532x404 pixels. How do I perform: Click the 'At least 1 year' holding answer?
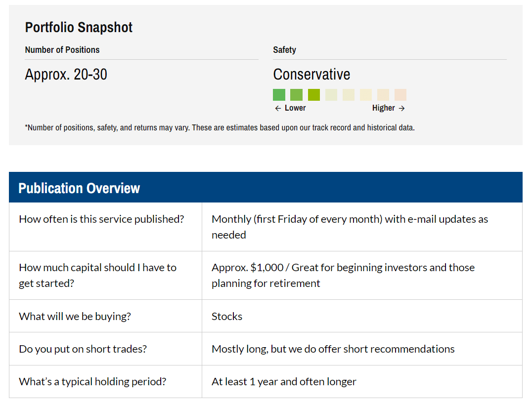pos(284,381)
